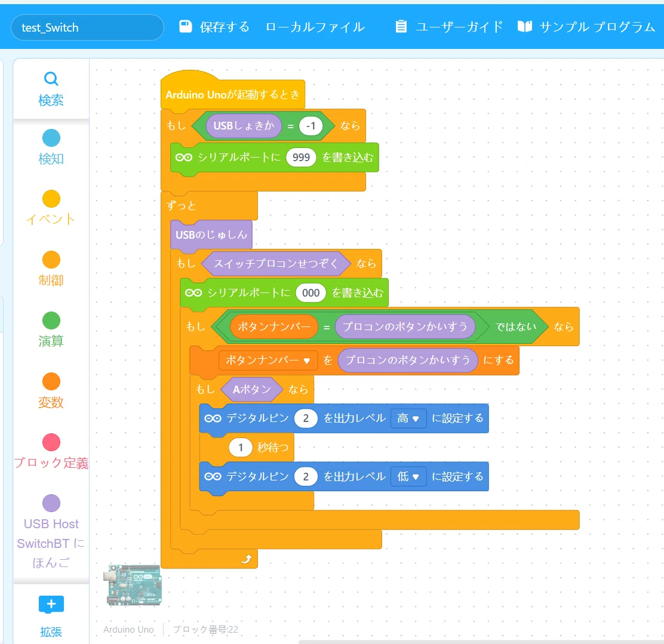Image resolution: width=664 pixels, height=644 pixels.
Task: Click the search magnifier icon
Action: click(x=51, y=79)
